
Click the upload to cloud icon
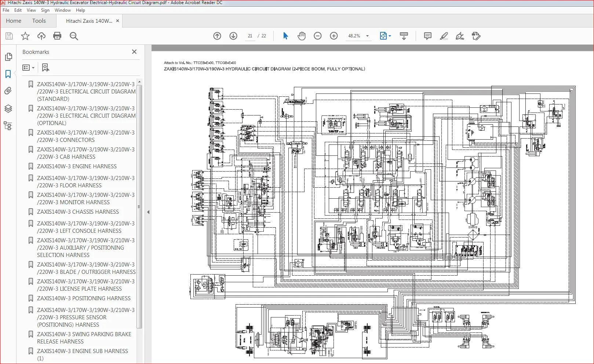pyautogui.click(x=41, y=36)
